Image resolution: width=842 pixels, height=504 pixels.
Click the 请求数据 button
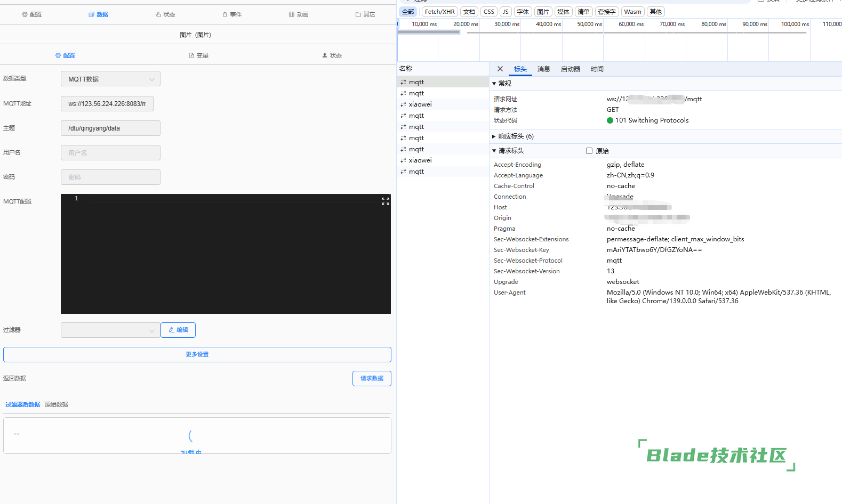372,378
